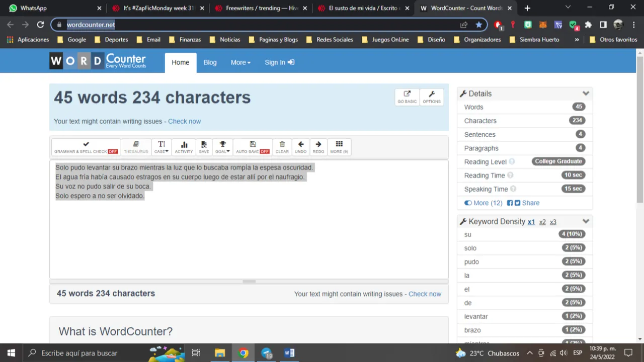Click the Go Basic button
The height and width of the screenshot is (362, 644).
click(407, 97)
